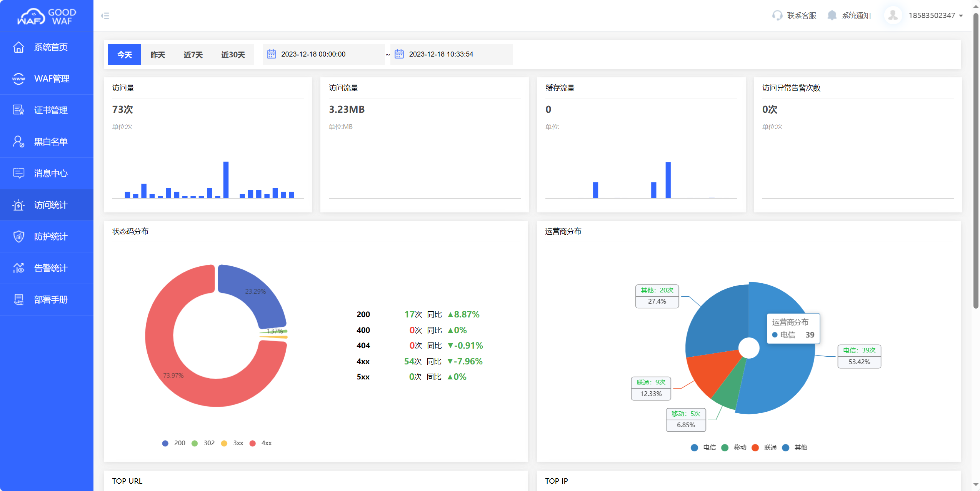The width and height of the screenshot is (980, 491).
Task: Click the page vertical scrollbar
Action: (976, 162)
